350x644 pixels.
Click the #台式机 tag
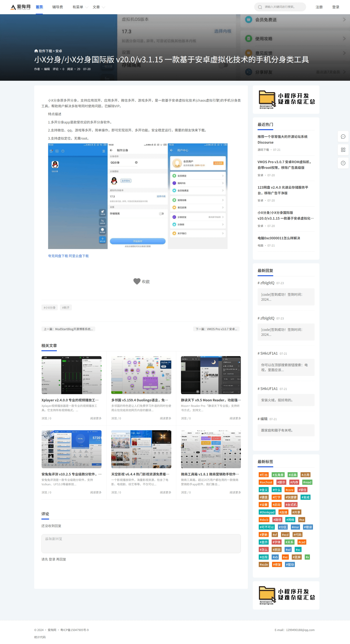click(x=291, y=505)
